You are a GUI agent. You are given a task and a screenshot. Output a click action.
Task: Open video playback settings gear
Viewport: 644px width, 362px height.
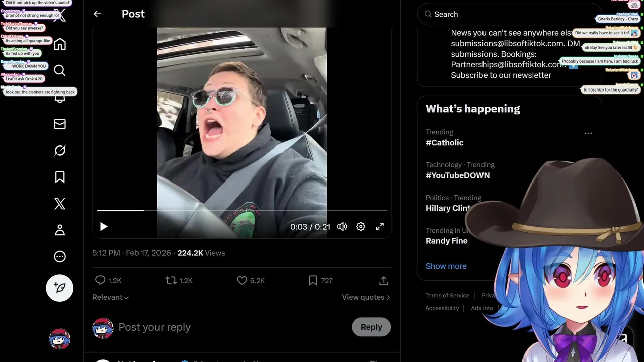[361, 227]
